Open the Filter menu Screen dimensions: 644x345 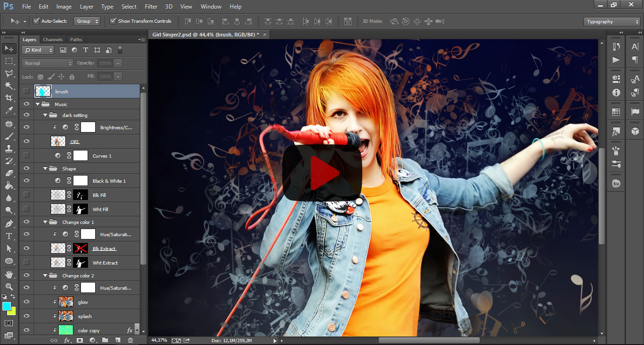pyautogui.click(x=151, y=6)
